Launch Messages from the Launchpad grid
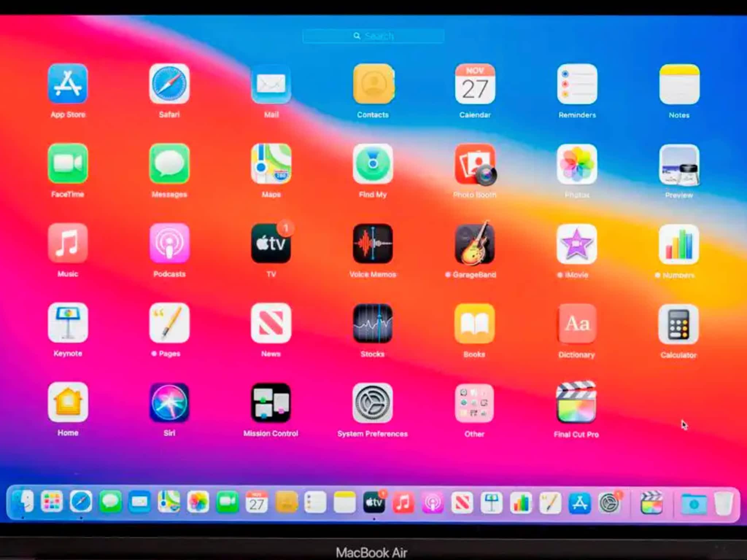 pyautogui.click(x=169, y=163)
